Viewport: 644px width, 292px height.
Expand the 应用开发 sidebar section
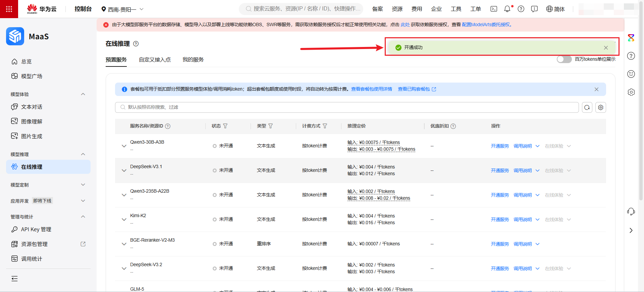(x=83, y=201)
